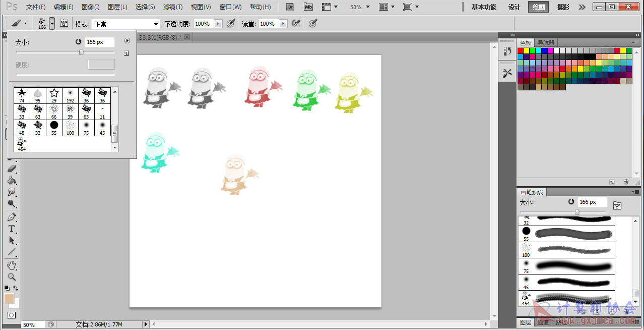644x330 pixels.
Task: Pick the starburst brush 192
Action: click(x=70, y=95)
